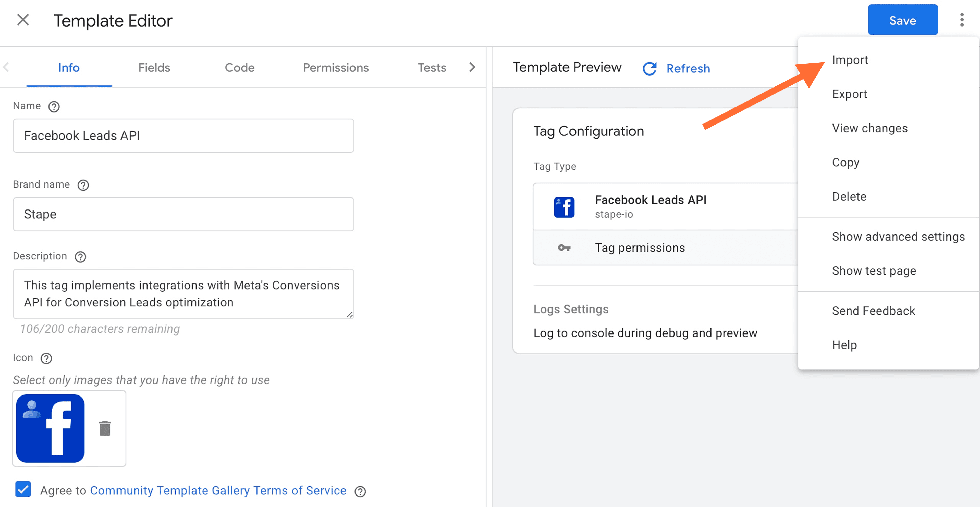This screenshot has width=980, height=507.
Task: Click the Logs Settings heading
Action: 571,309
